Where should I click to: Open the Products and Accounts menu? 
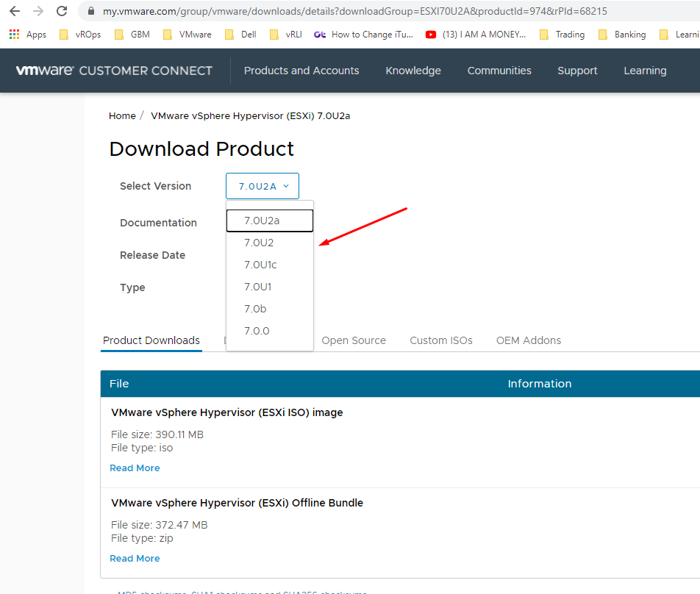pyautogui.click(x=301, y=71)
